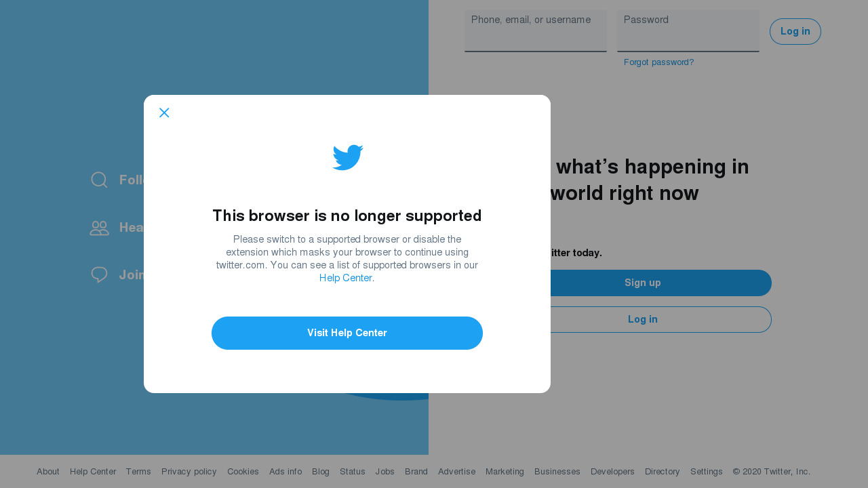
Task: Click the Log in button in header
Action: tap(795, 31)
